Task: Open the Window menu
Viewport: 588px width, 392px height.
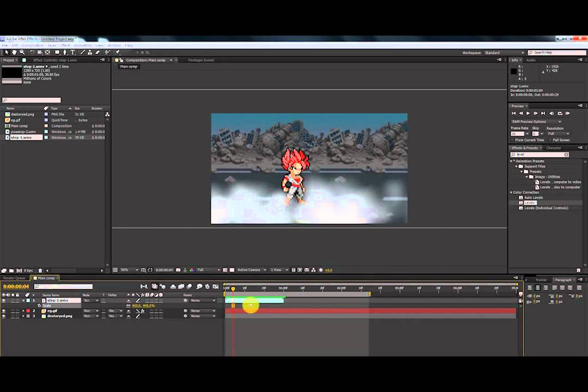Action: coord(114,45)
